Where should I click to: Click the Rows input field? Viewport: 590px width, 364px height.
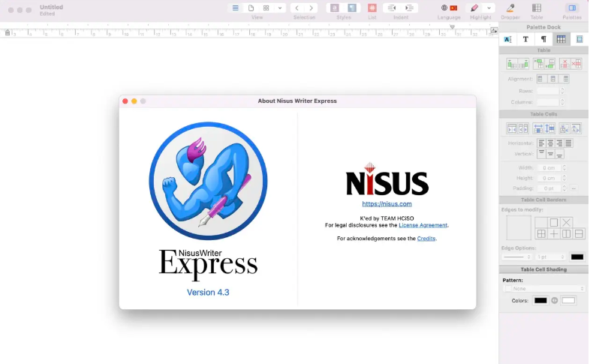pyautogui.click(x=548, y=91)
